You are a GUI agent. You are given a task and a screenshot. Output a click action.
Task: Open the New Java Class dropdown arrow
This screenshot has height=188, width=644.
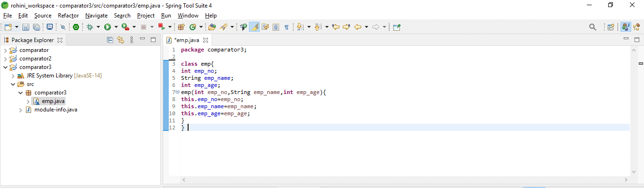201,27
